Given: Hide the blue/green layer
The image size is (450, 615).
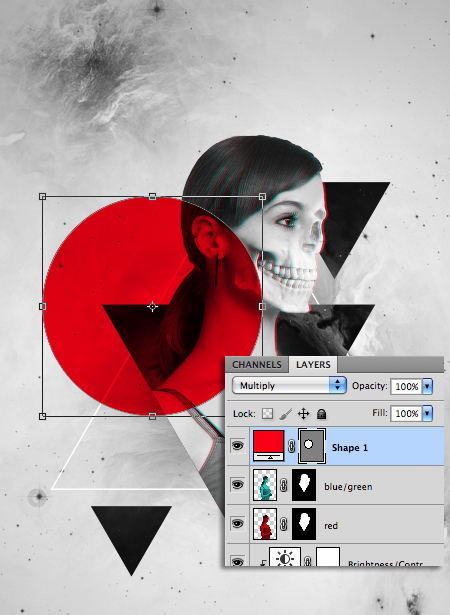Looking at the screenshot, I should click(x=237, y=484).
